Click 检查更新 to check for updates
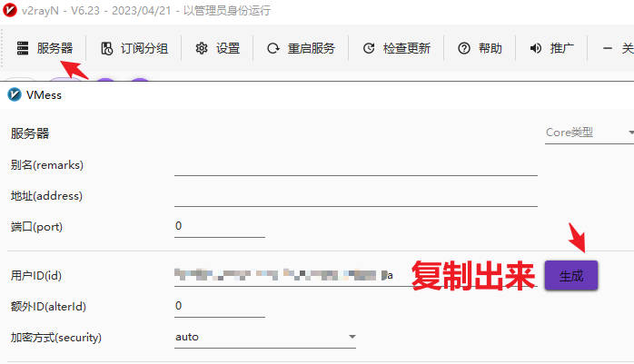This screenshot has width=634, height=364. 397,48
